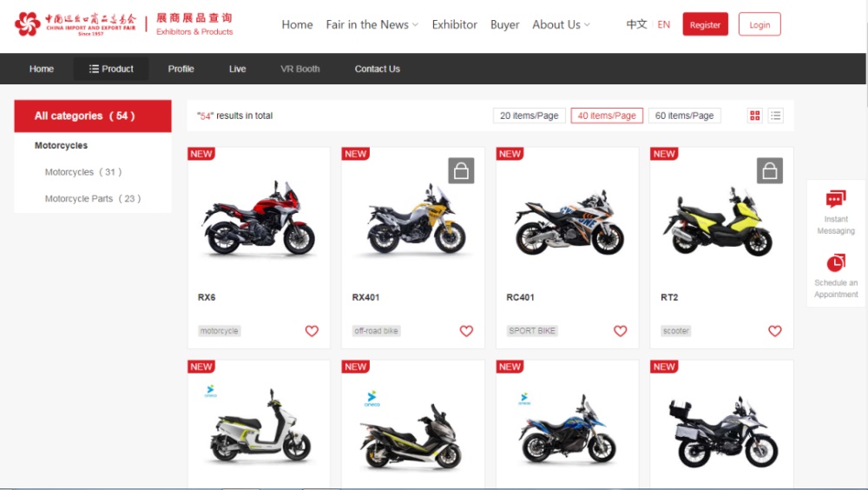Click shopping bag icon on RX401 card
This screenshot has height=490, width=868.
[461, 170]
